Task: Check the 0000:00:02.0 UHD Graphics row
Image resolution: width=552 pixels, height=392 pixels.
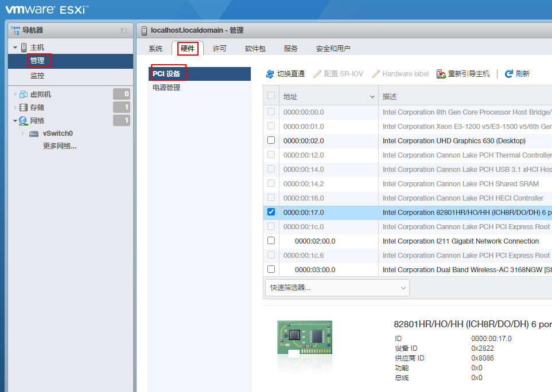Action: pyautogui.click(x=271, y=140)
